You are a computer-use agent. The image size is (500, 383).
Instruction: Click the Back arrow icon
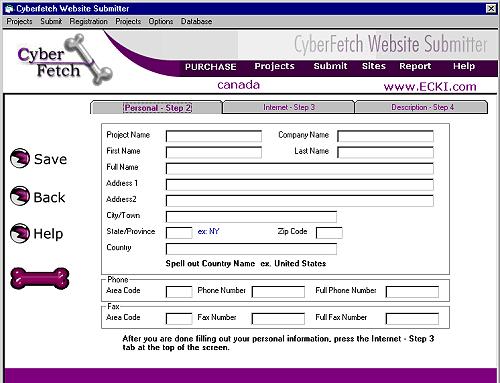click(x=20, y=196)
